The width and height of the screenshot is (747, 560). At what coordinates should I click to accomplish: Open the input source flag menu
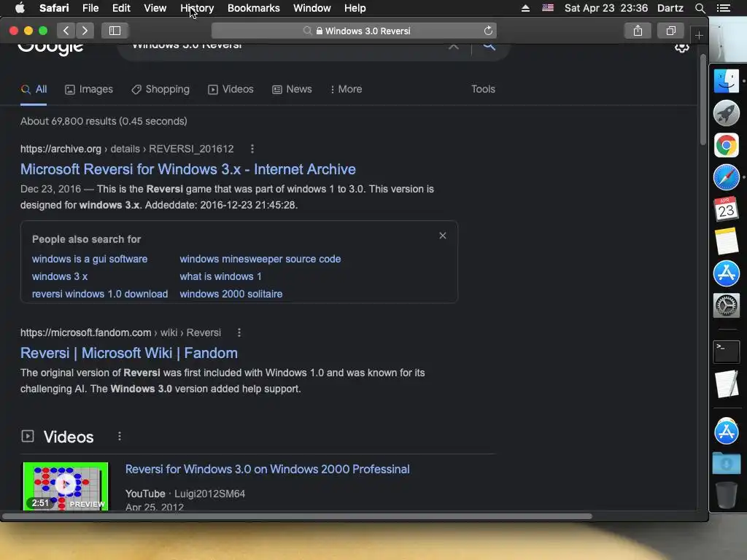547,8
